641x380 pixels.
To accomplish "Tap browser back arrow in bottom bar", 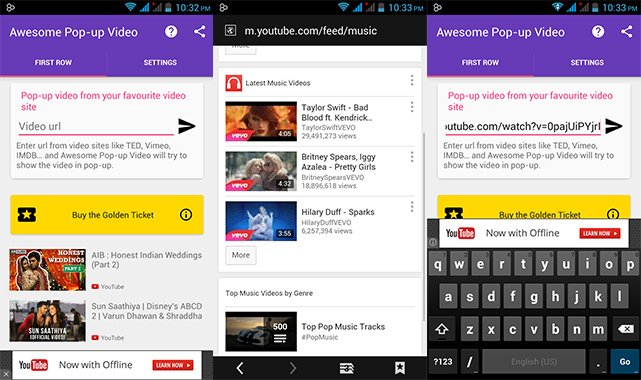I will [x=240, y=368].
